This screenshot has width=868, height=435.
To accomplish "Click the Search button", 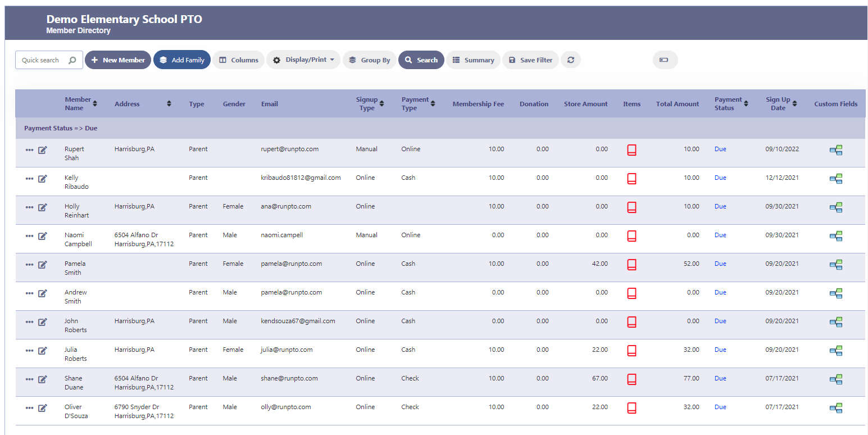I will coord(421,60).
